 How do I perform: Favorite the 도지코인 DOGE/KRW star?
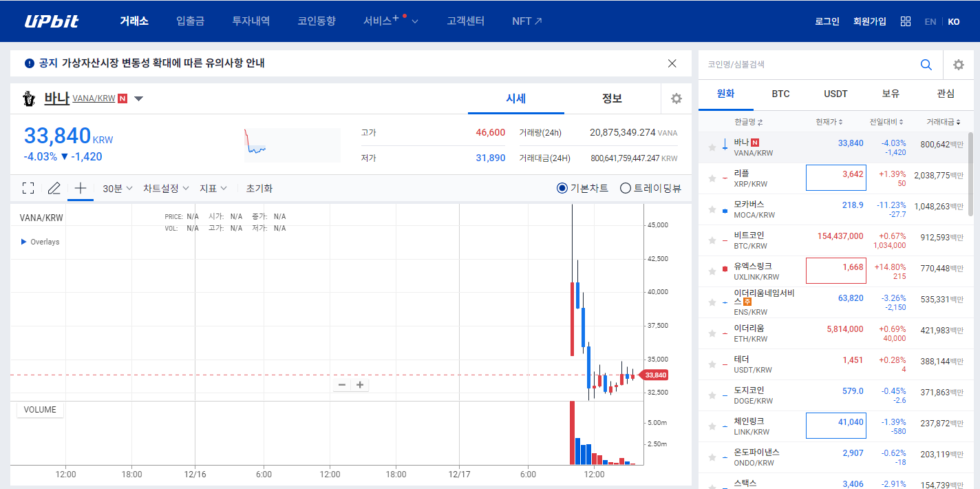pyautogui.click(x=712, y=395)
